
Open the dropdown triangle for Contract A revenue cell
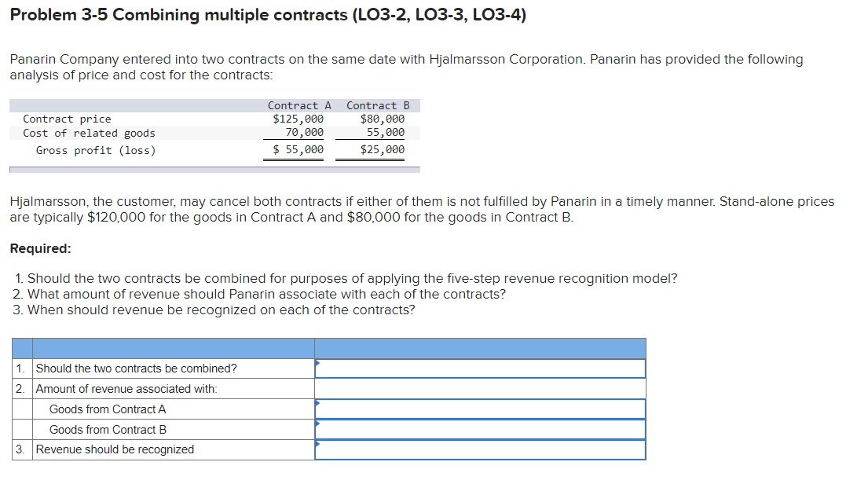click(x=318, y=403)
